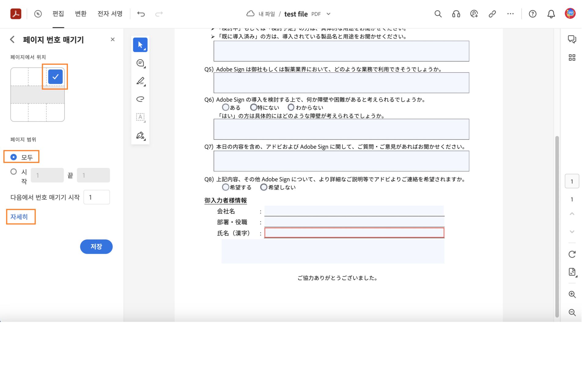Screen dimensions: 587x392
Task: Click the current page number box
Action: pos(572,181)
